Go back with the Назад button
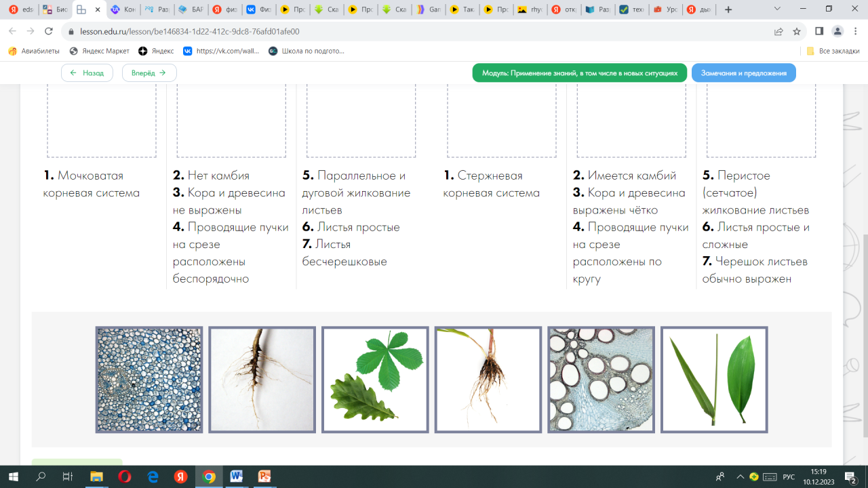This screenshot has width=868, height=488. pos(87,73)
